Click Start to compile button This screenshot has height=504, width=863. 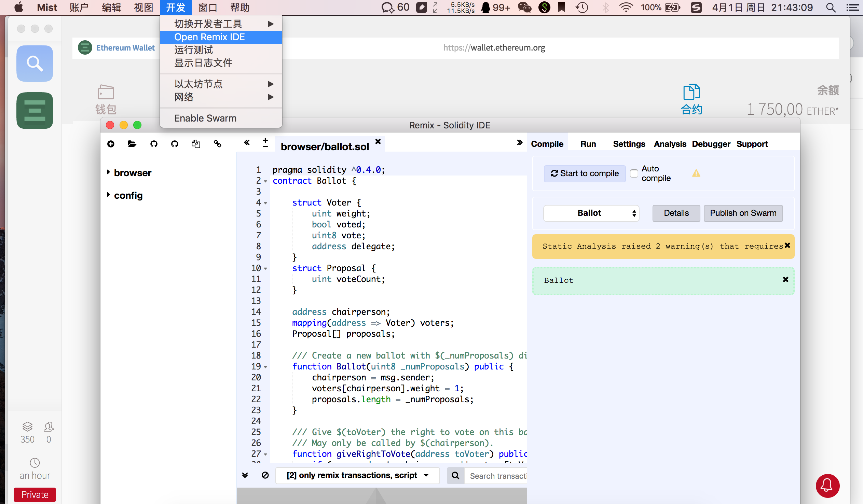[x=585, y=173]
